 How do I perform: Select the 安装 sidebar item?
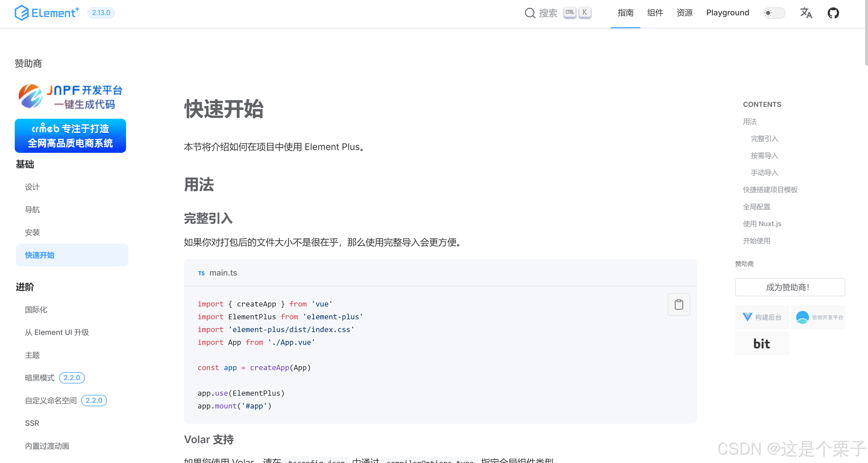32,232
